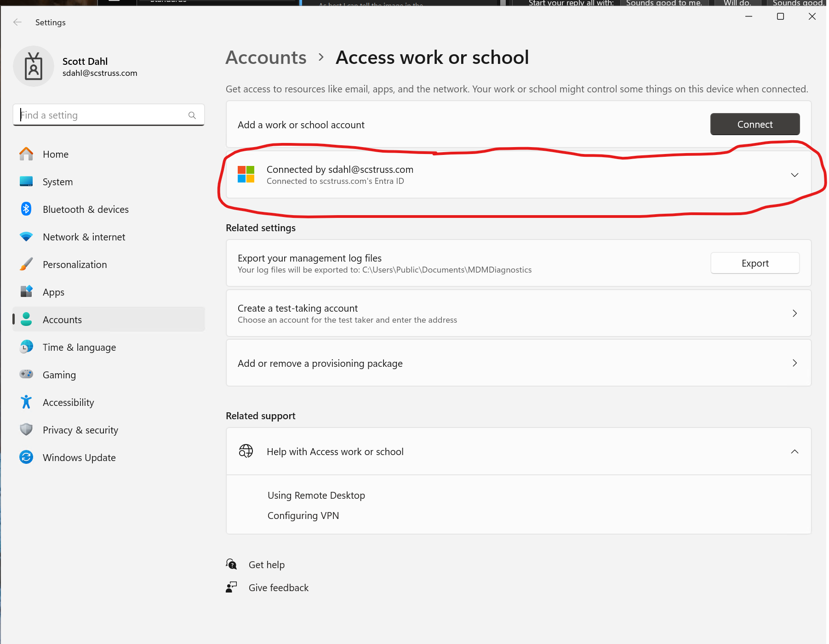
Task: Open Add or remove provisioning package chevron
Action: (795, 363)
